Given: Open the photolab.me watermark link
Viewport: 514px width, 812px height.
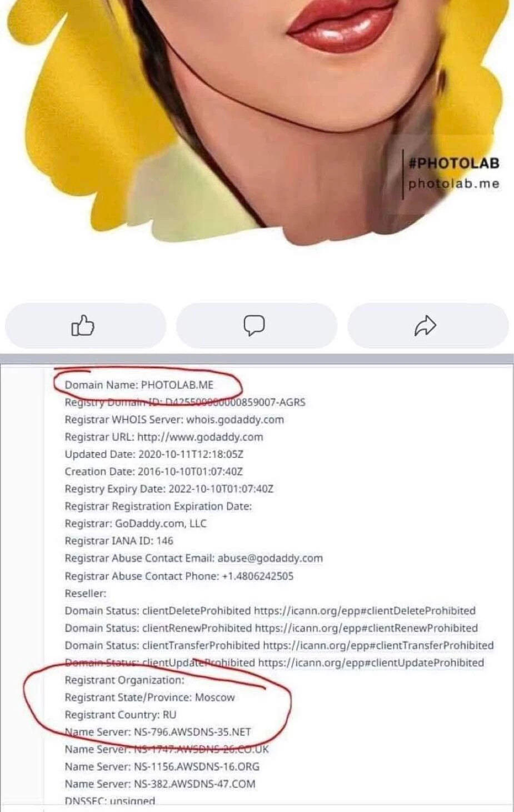Looking at the screenshot, I should coord(454,183).
